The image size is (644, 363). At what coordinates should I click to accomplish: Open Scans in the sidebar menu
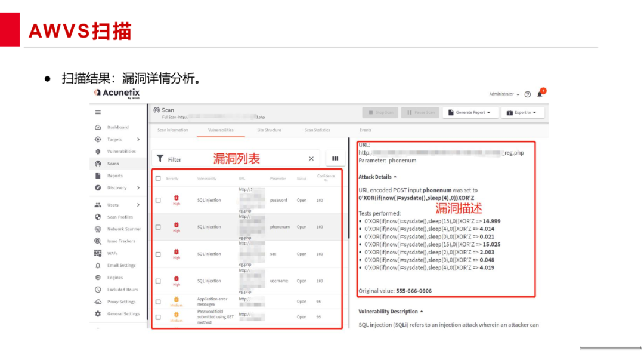click(x=113, y=164)
